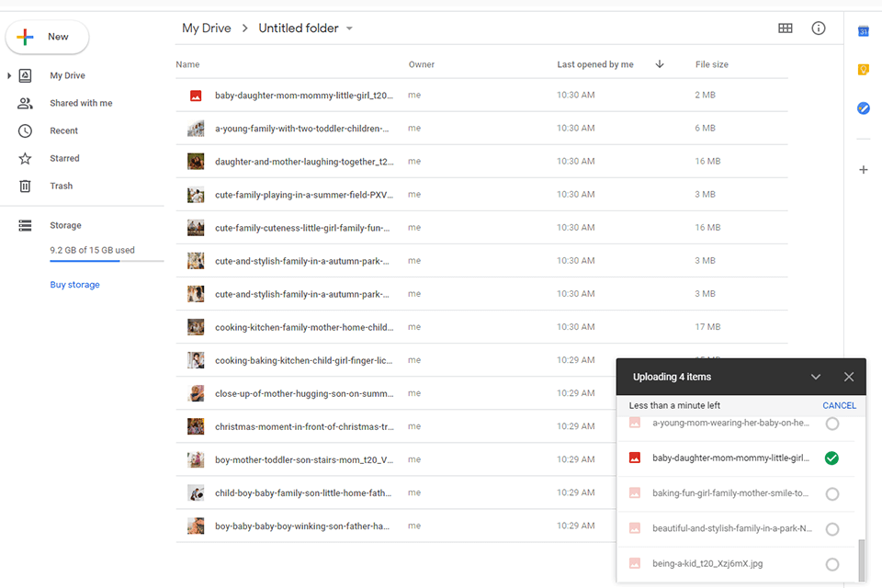882x588 pixels.
Task: Expand the My Drive tree arrow
Action: click(x=9, y=75)
